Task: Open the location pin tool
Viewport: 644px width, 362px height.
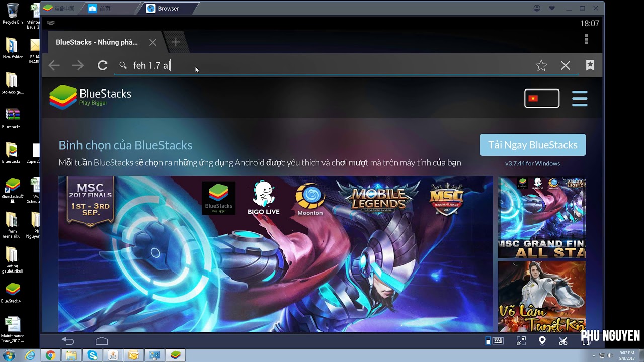Action: coord(542,341)
